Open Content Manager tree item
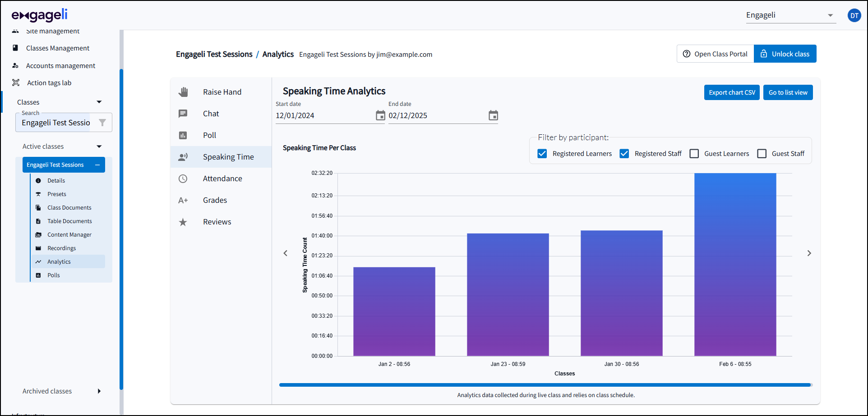The height and width of the screenshot is (416, 868). pyautogui.click(x=69, y=235)
